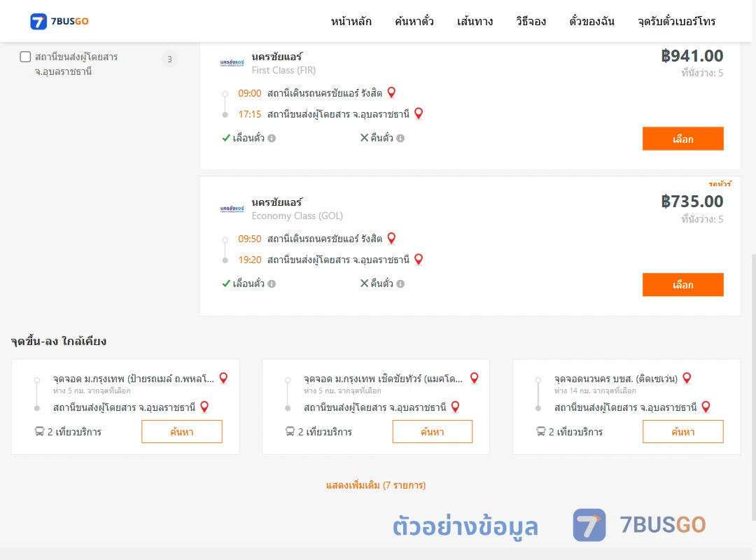Select the ฿941.00 First Class trip with เลือก
Screen dimensions: 756x560
pyautogui.click(x=682, y=139)
